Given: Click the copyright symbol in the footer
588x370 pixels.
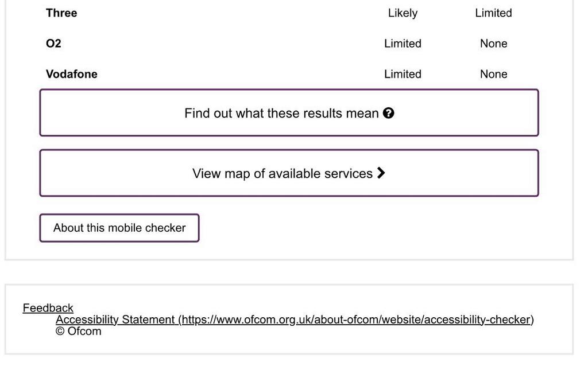Looking at the screenshot, I should pos(60,331).
